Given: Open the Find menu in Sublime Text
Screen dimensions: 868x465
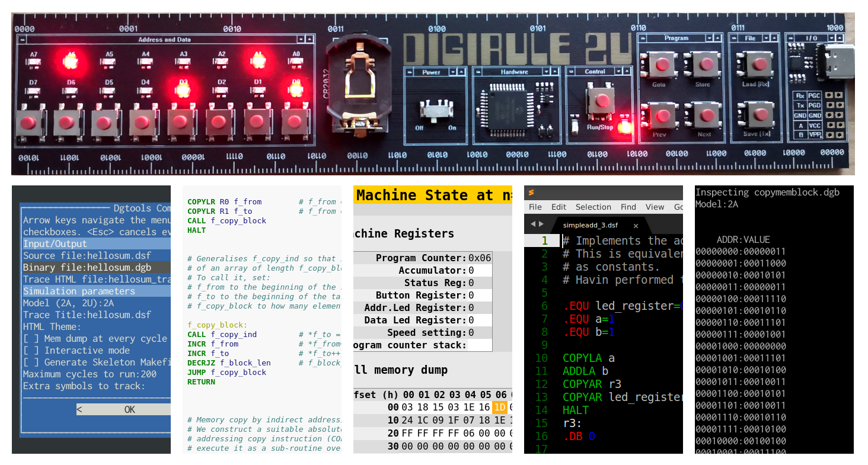Looking at the screenshot, I should point(628,207).
